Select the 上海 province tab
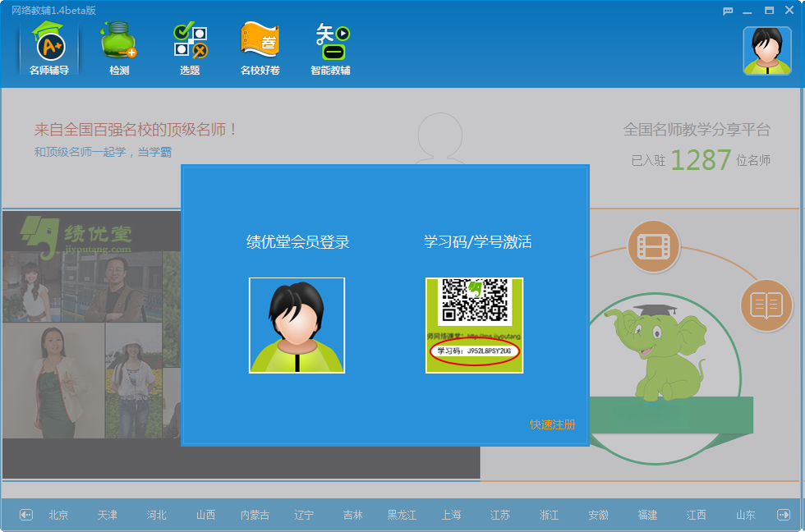Viewport: 805px width, 532px height. 451,515
